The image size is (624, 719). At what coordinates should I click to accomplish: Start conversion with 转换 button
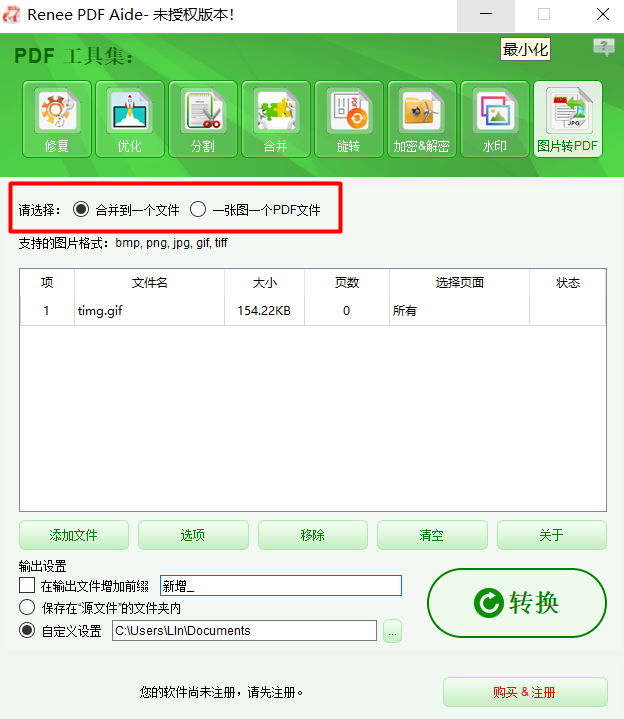pos(517,603)
